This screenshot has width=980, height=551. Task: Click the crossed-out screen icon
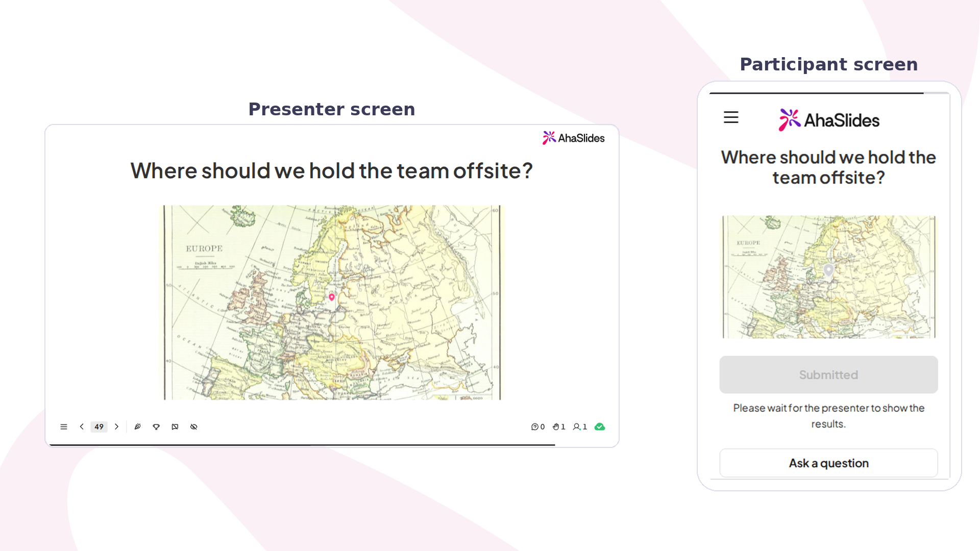[175, 427]
